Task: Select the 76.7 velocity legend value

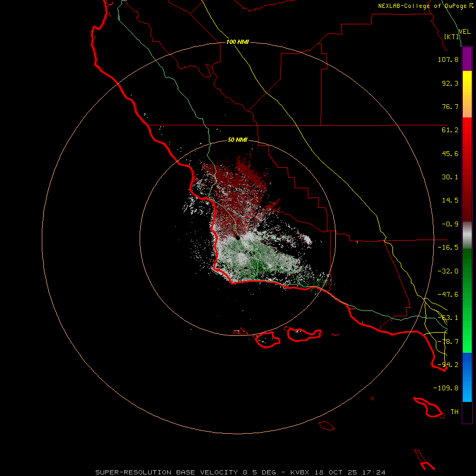Action: [450, 106]
